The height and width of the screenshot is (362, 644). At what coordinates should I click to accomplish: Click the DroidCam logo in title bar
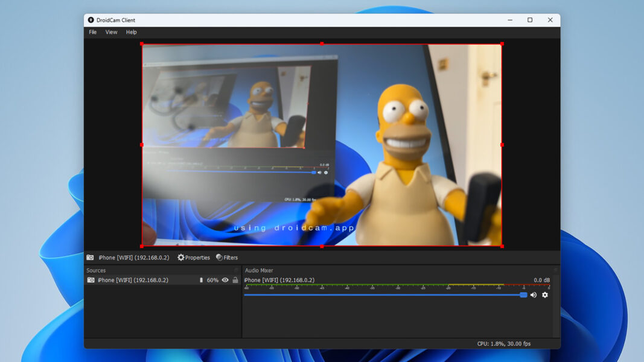pyautogui.click(x=91, y=20)
